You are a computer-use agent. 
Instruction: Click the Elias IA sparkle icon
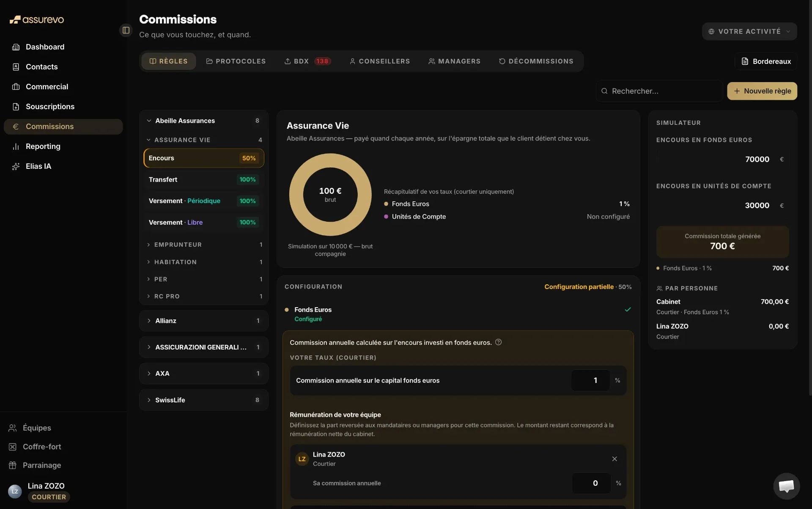tap(16, 166)
